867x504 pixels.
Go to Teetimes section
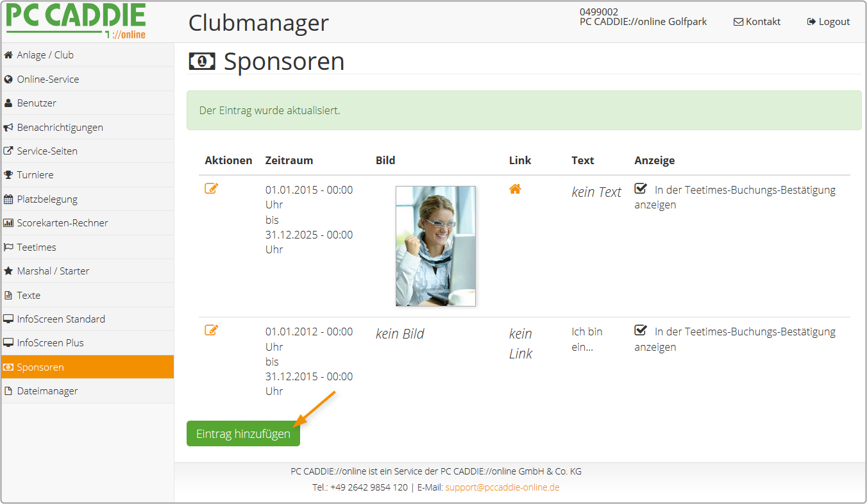click(87, 248)
